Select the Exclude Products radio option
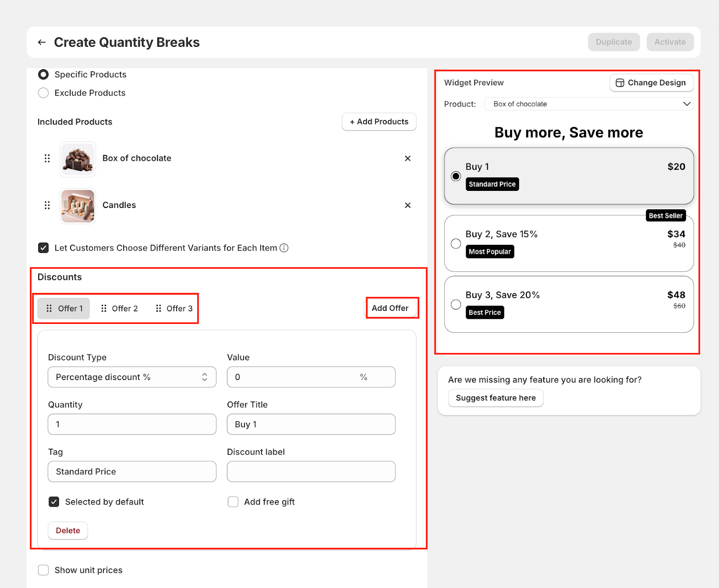The image size is (719, 588). click(x=44, y=93)
